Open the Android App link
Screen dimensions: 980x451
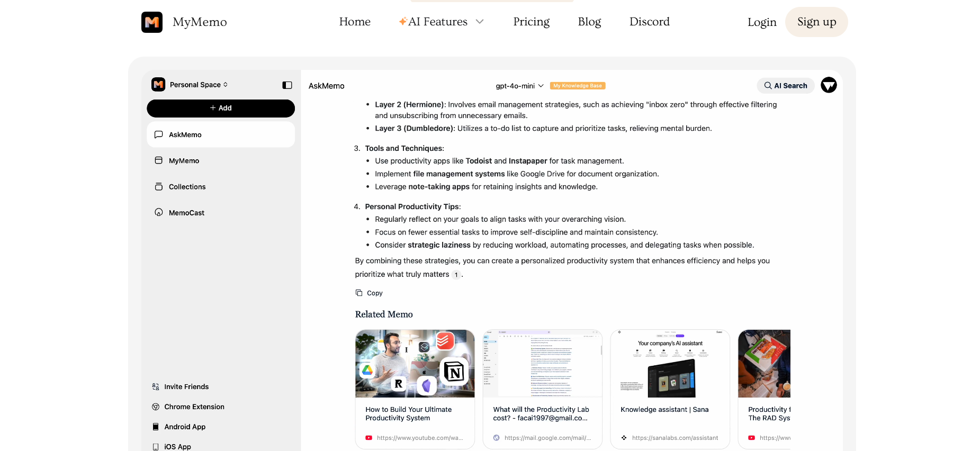185,427
